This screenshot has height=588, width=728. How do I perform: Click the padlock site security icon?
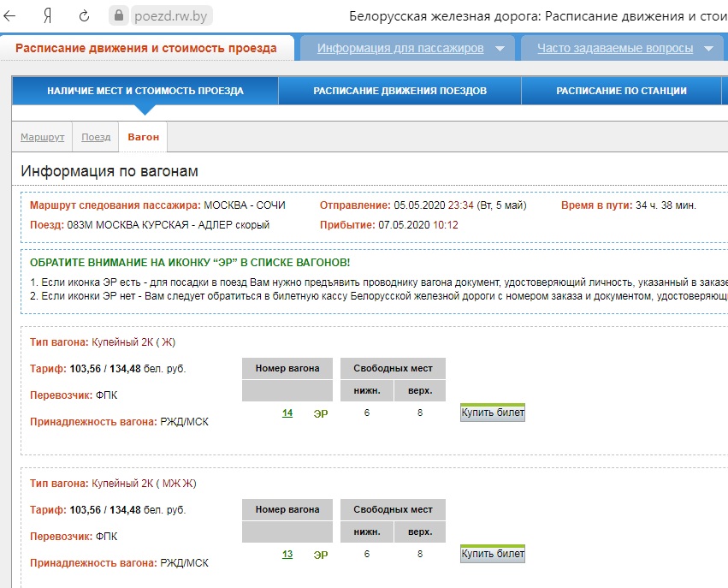[118, 16]
